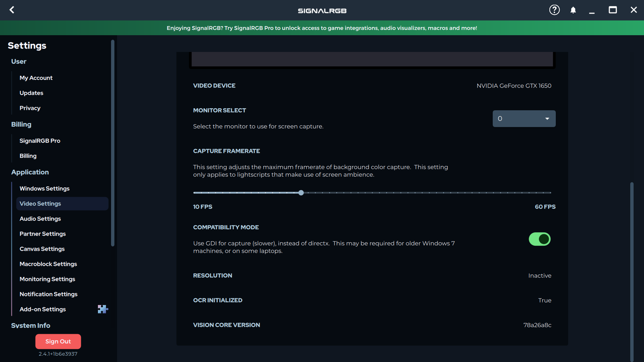Disable the Compatibility Mode toggle
Image resolution: width=644 pixels, height=362 pixels.
coord(540,239)
